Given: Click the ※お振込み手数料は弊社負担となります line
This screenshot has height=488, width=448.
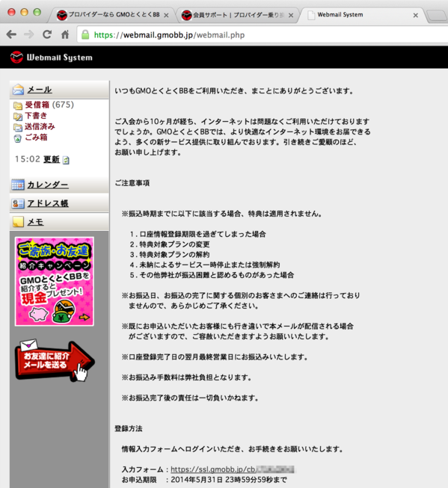Looking at the screenshot, I should (186, 377).
